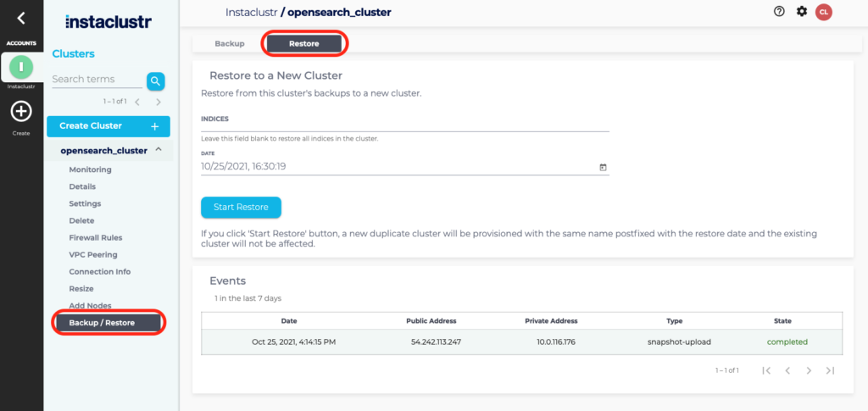This screenshot has width=868, height=411.
Task: Click the back arrow in the sidebar
Action: click(21, 17)
